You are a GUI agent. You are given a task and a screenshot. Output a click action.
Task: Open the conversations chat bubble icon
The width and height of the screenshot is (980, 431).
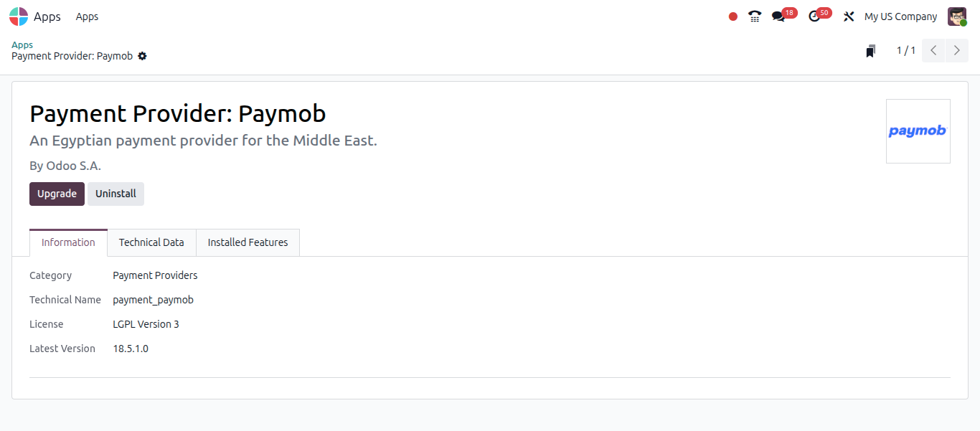coord(778,16)
